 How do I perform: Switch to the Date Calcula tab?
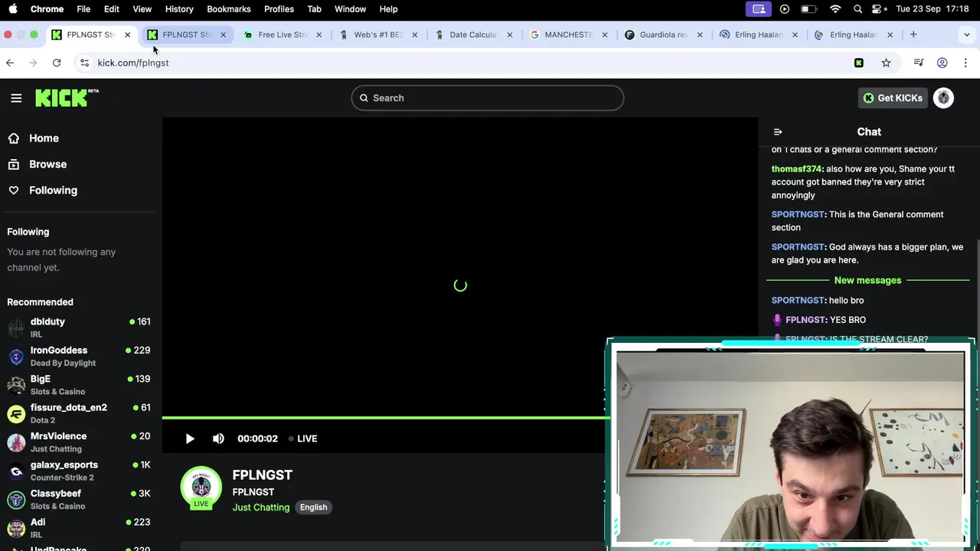[x=473, y=34]
